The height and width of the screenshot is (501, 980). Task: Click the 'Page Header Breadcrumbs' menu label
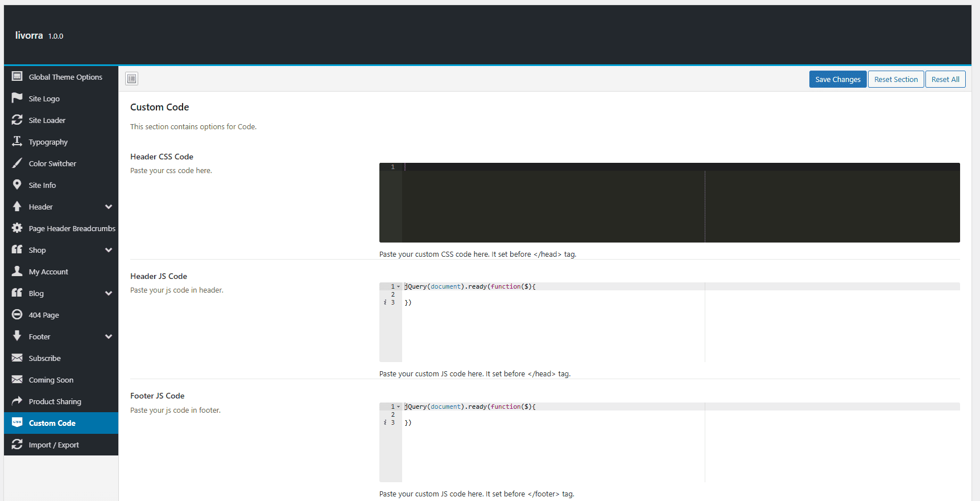(72, 228)
